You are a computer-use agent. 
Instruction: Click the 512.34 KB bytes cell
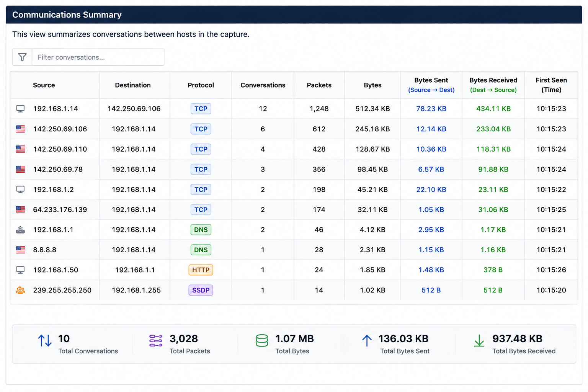(373, 109)
